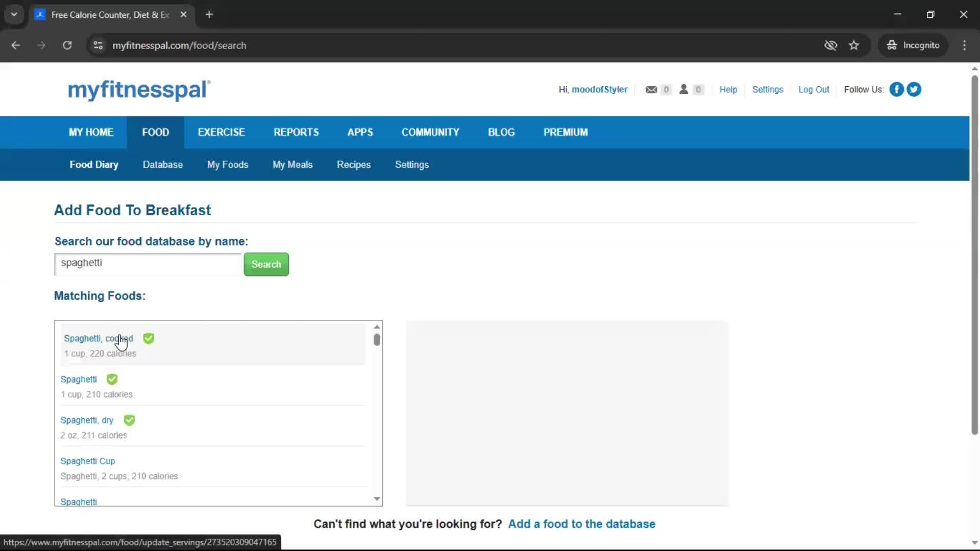Viewport: 980px width, 551px height.
Task: Click the address bar URL
Action: [x=179, y=45]
